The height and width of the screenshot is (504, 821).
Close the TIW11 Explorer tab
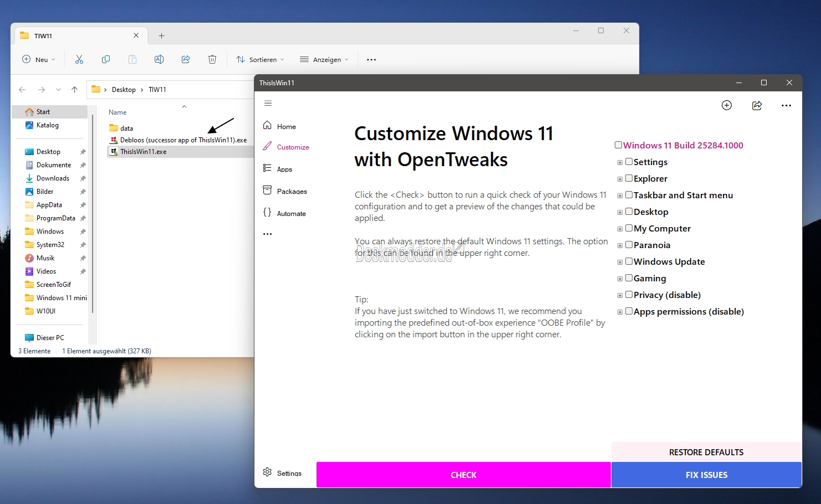pyautogui.click(x=136, y=35)
